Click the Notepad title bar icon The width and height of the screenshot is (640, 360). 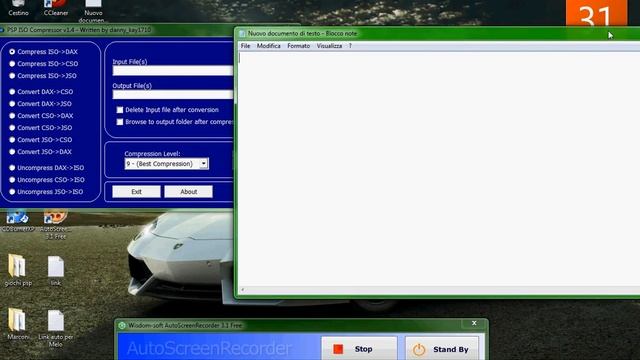pyautogui.click(x=242, y=33)
